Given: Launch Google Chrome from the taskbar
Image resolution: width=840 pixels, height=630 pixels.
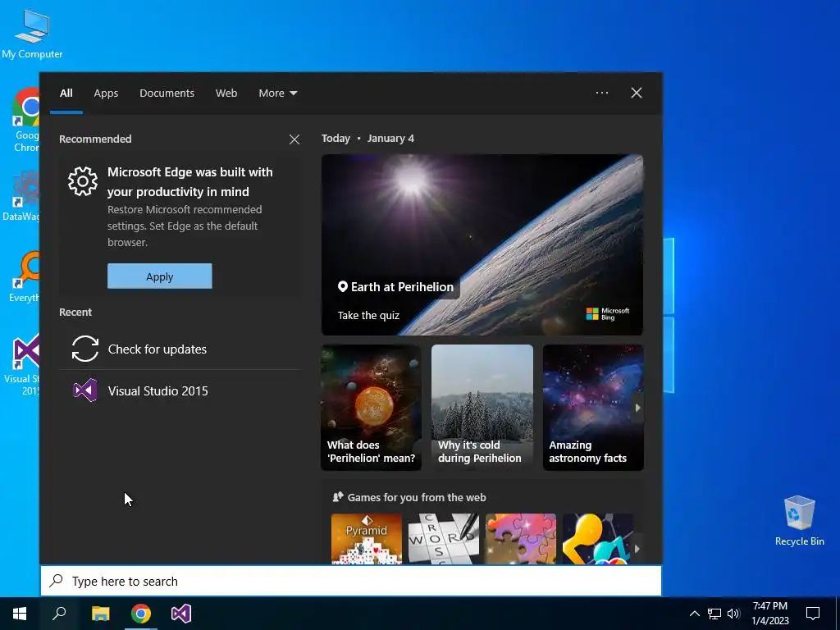Looking at the screenshot, I should pos(141,614).
